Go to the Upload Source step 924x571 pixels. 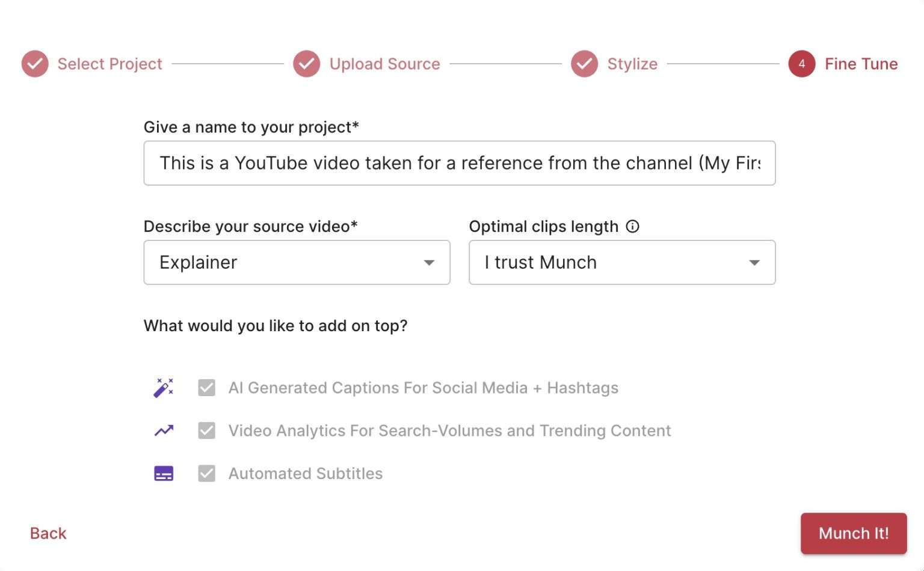pos(385,64)
